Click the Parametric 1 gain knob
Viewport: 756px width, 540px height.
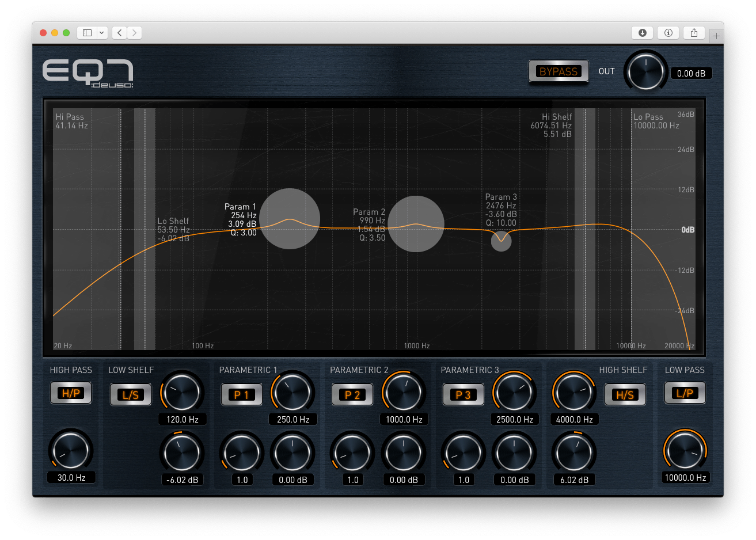[x=292, y=452]
